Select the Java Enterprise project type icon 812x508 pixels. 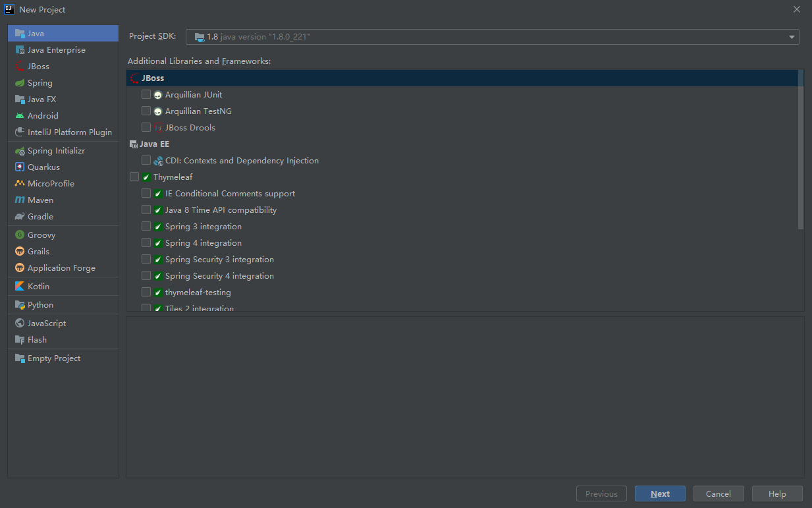click(20, 50)
